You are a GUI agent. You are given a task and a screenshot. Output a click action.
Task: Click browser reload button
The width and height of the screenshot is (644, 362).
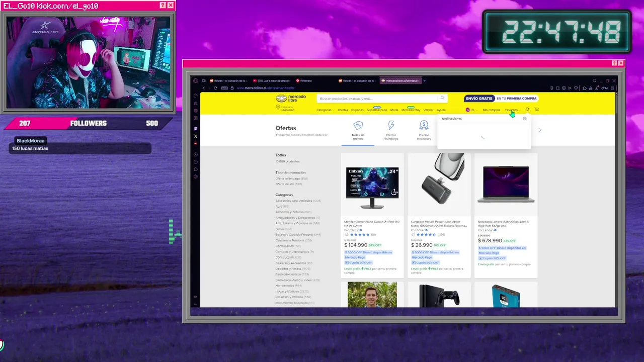pos(215,88)
